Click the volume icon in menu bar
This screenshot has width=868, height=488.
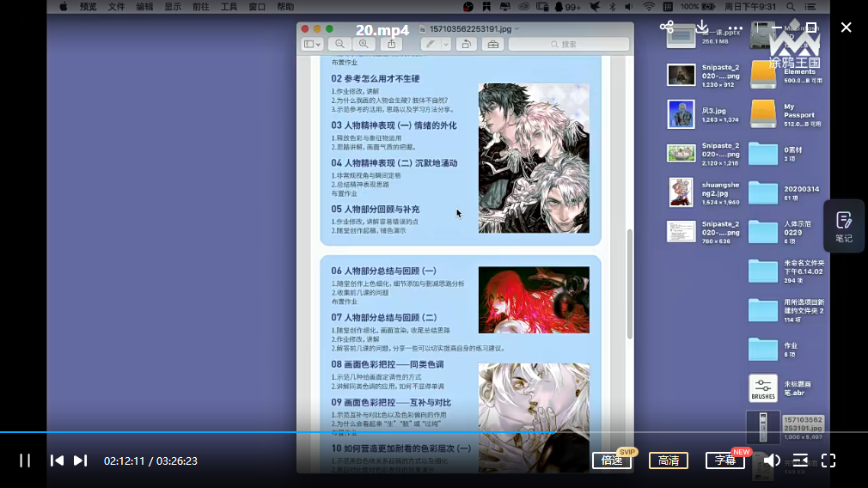(629, 7)
